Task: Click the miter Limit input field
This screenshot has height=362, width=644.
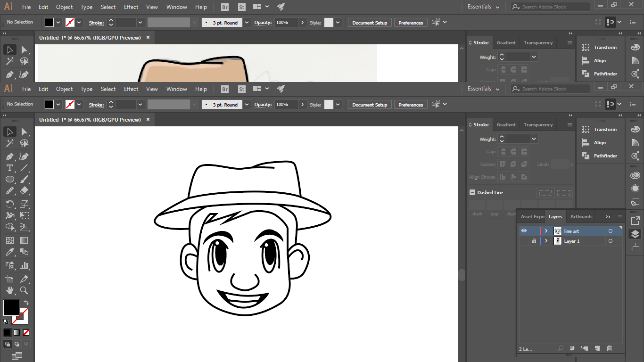Action: (x=560, y=165)
